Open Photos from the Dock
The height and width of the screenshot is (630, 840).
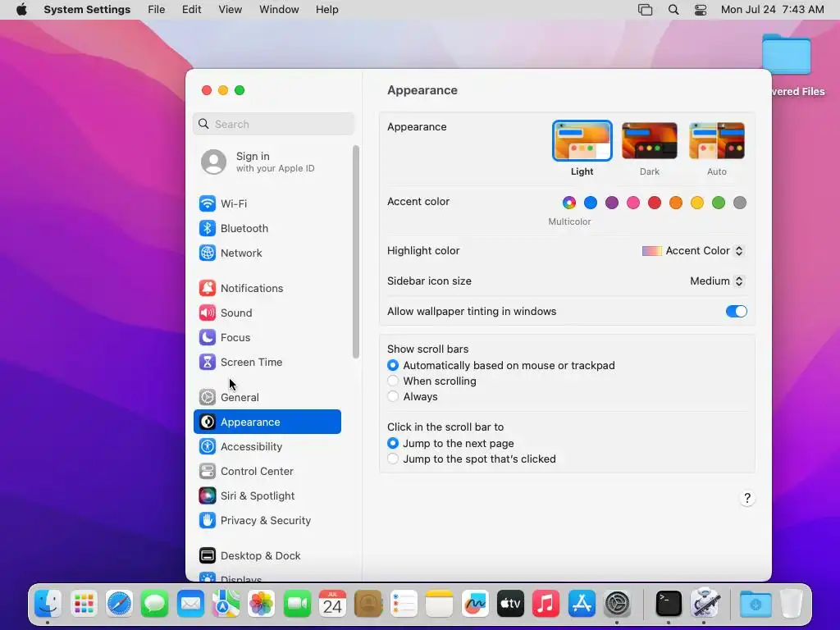[x=262, y=605]
